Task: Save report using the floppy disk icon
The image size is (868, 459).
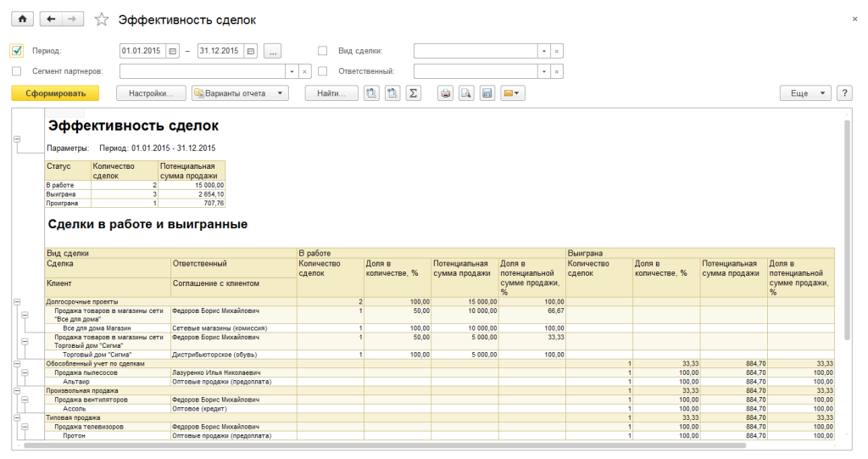Action: [487, 93]
